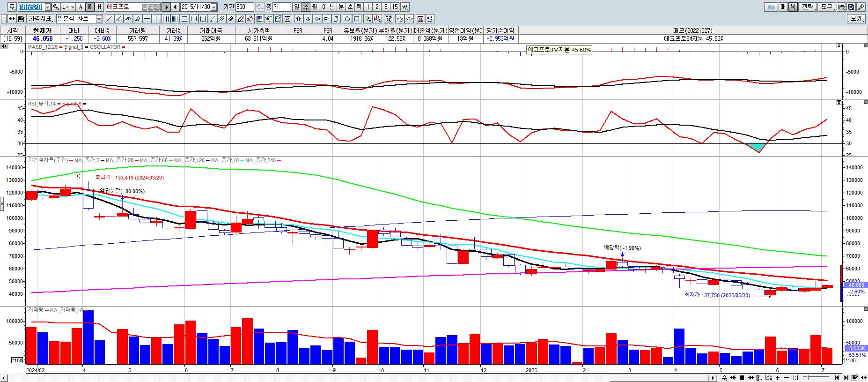Select minute chart period 분
The height and width of the screenshot is (382, 868).
pyautogui.click(x=341, y=7)
